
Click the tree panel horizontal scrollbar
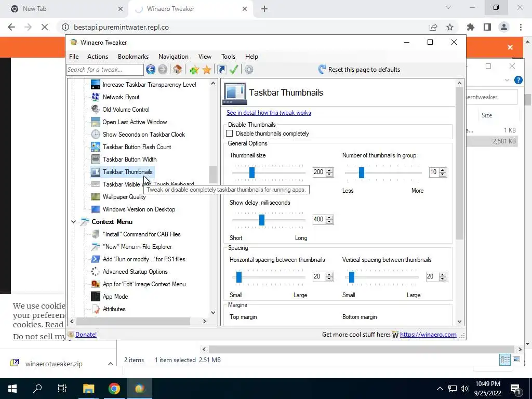[x=134, y=321]
